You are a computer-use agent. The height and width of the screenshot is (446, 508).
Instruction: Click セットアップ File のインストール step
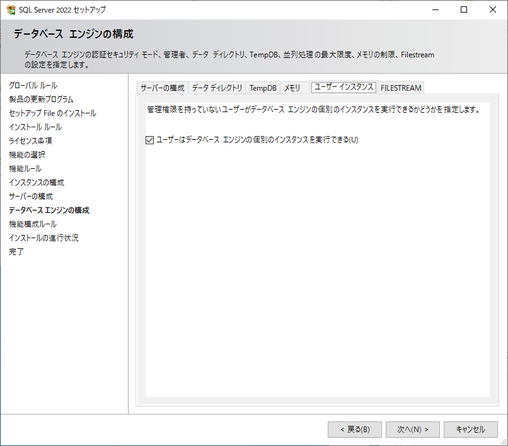[52, 113]
